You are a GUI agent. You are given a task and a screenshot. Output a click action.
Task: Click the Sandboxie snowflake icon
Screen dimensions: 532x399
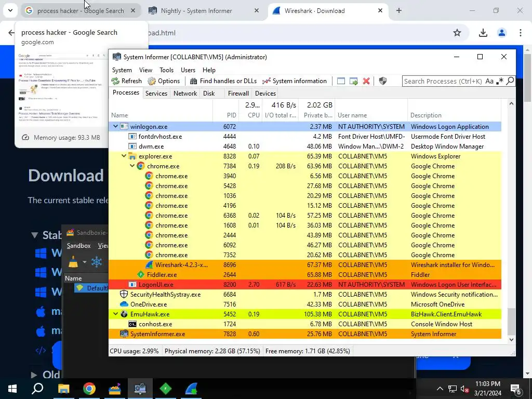[97, 262]
